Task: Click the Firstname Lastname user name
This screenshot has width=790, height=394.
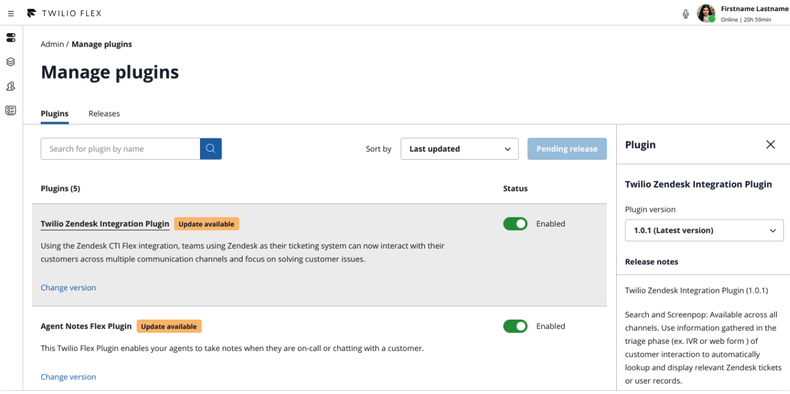Action: tap(754, 9)
